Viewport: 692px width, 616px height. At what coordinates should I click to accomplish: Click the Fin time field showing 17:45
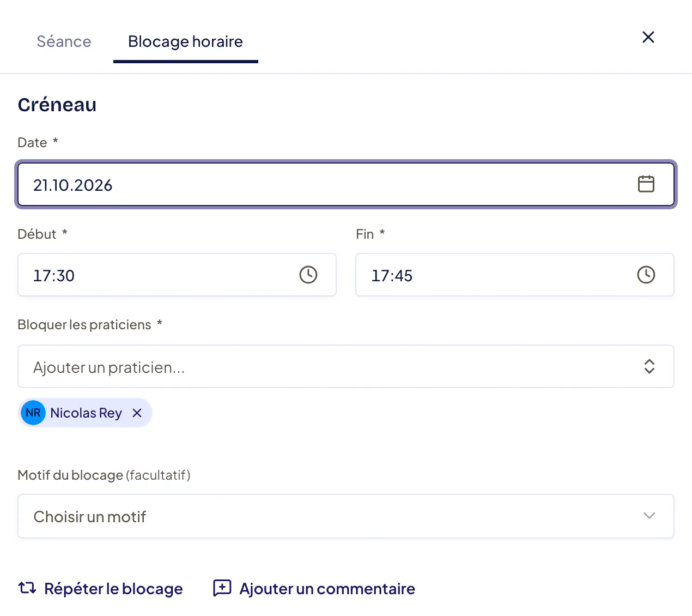pyautogui.click(x=514, y=275)
